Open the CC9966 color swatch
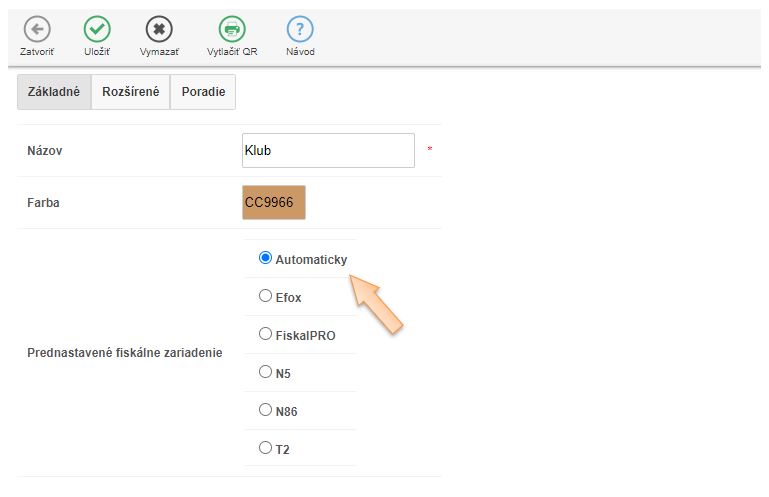 click(x=274, y=202)
